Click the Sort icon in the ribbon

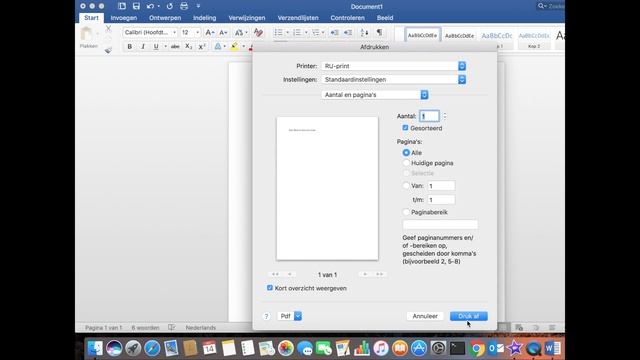[x=364, y=32]
